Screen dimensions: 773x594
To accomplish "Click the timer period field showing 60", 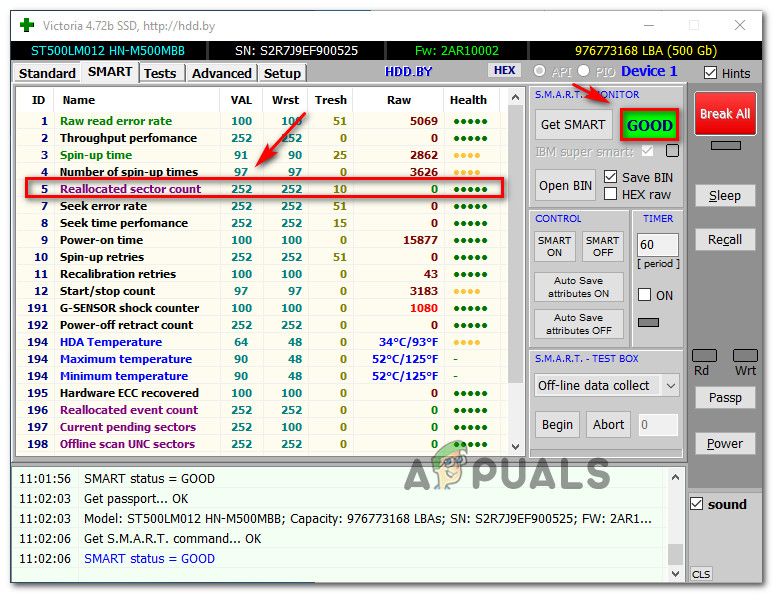I will pos(658,245).
